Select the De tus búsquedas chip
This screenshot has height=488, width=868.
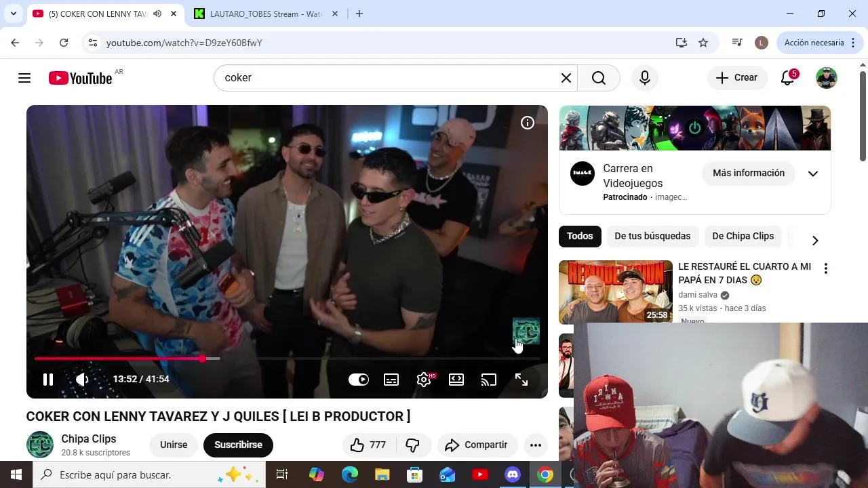pyautogui.click(x=652, y=237)
